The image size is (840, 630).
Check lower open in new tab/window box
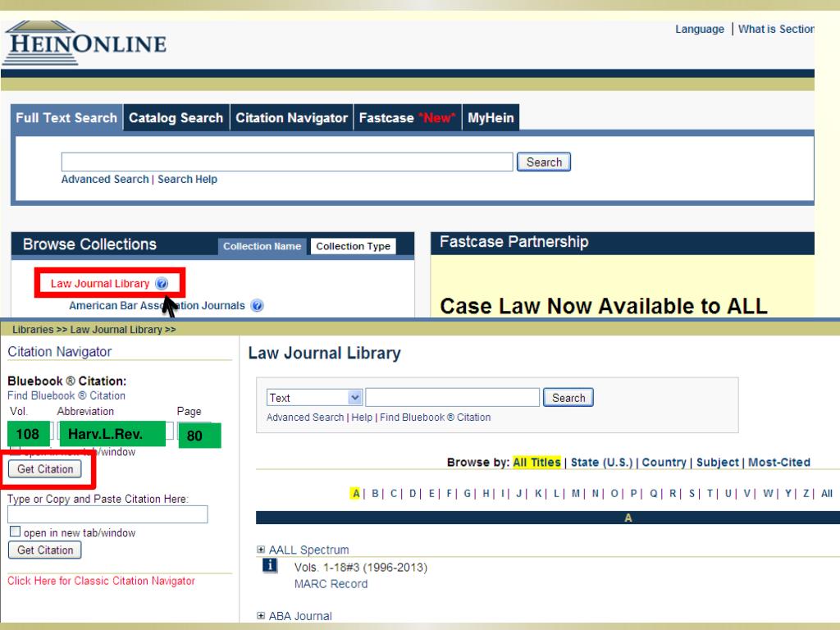[x=15, y=532]
